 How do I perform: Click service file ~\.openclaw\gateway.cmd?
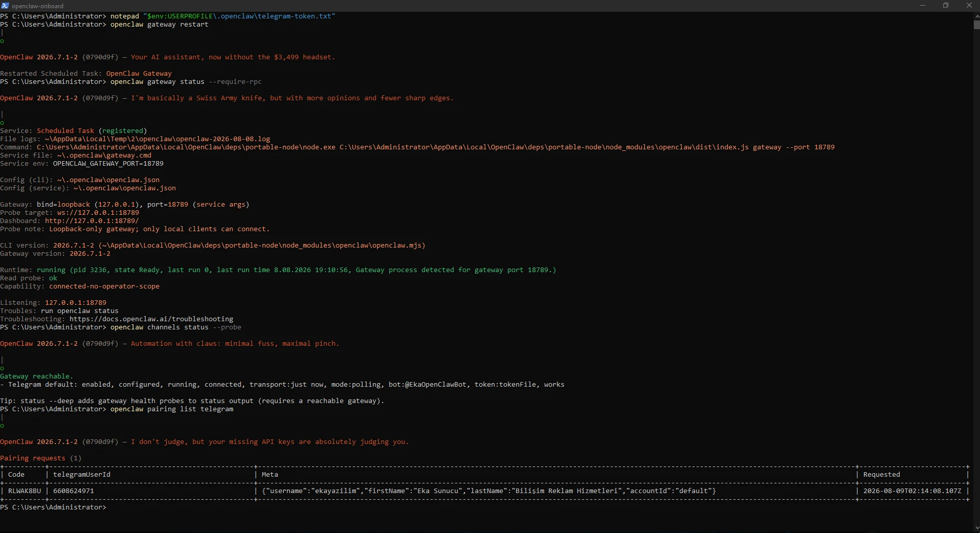coord(104,156)
